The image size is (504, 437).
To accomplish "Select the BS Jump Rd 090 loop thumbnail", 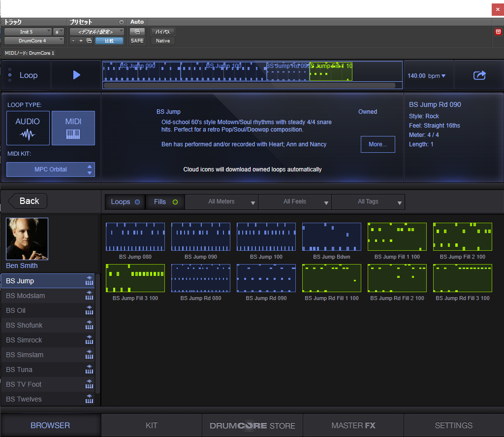I will coord(266,278).
